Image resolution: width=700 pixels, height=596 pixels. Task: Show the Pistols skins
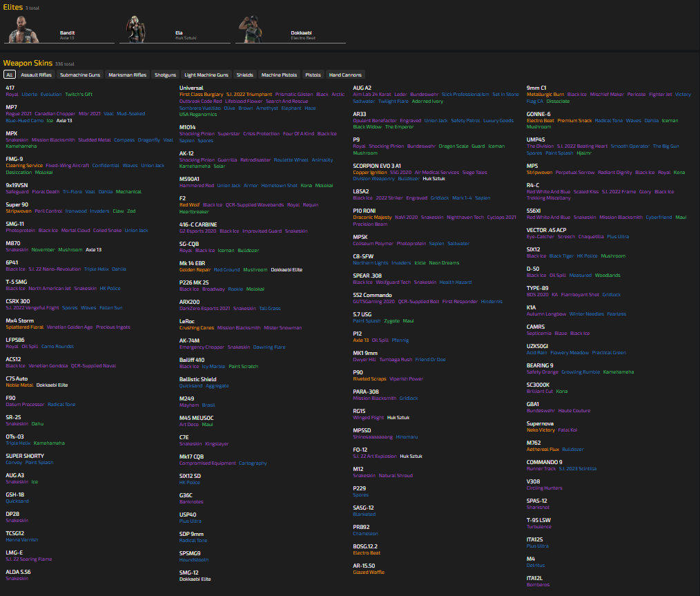point(313,75)
